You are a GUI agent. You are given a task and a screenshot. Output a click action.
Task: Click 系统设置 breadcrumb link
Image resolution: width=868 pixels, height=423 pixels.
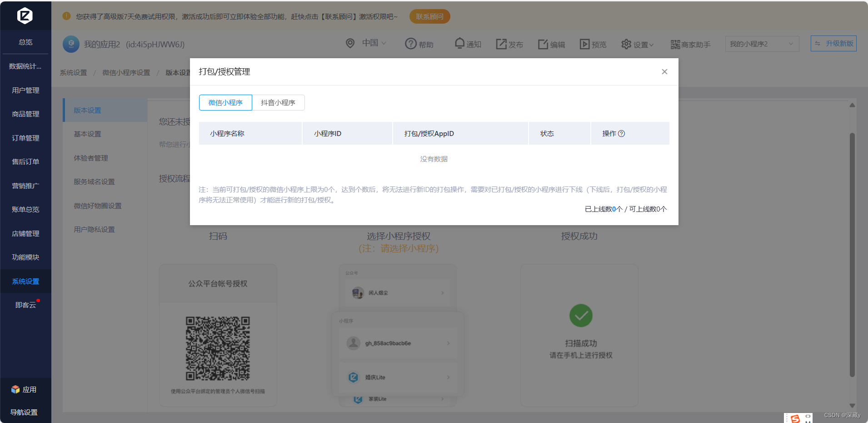[x=73, y=72]
